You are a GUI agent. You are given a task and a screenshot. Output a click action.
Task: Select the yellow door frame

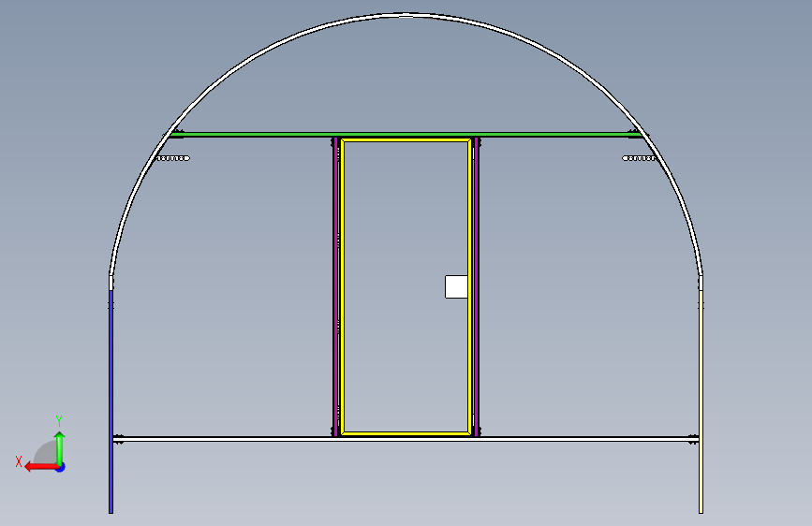pos(406,286)
